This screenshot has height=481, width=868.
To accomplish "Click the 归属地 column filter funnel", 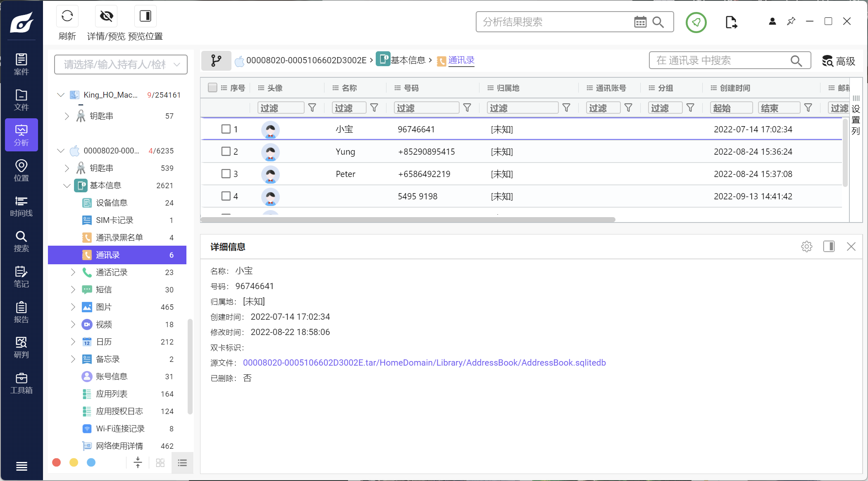I will click(566, 108).
